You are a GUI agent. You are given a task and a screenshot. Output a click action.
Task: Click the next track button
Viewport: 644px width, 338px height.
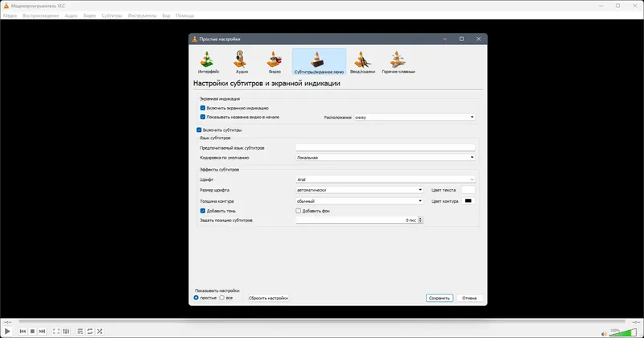point(42,331)
